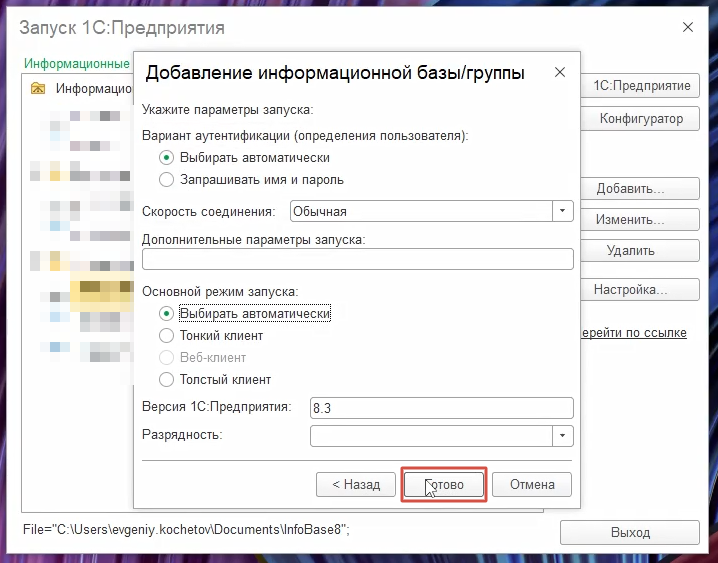Select Выбирать автоматически under launch mode

(167, 313)
